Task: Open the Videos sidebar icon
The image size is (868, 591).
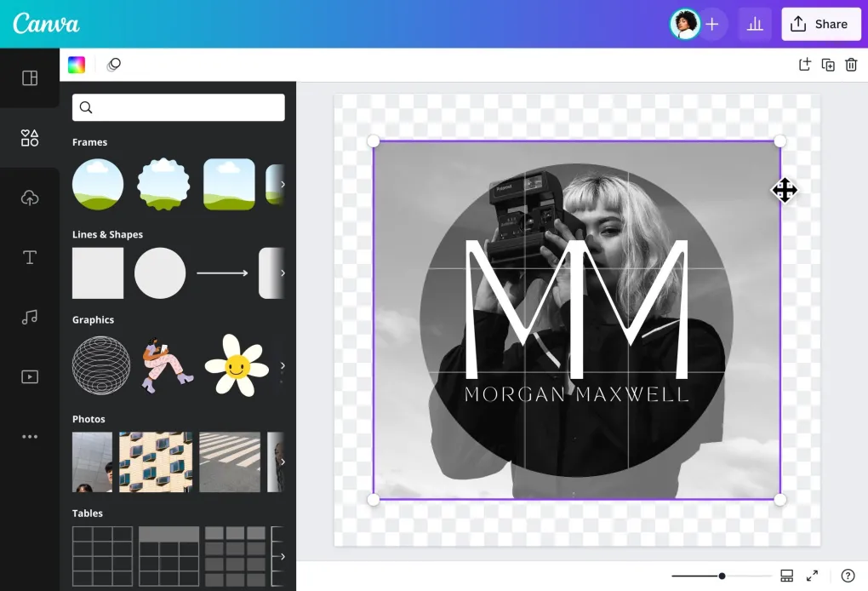Action: 30,377
